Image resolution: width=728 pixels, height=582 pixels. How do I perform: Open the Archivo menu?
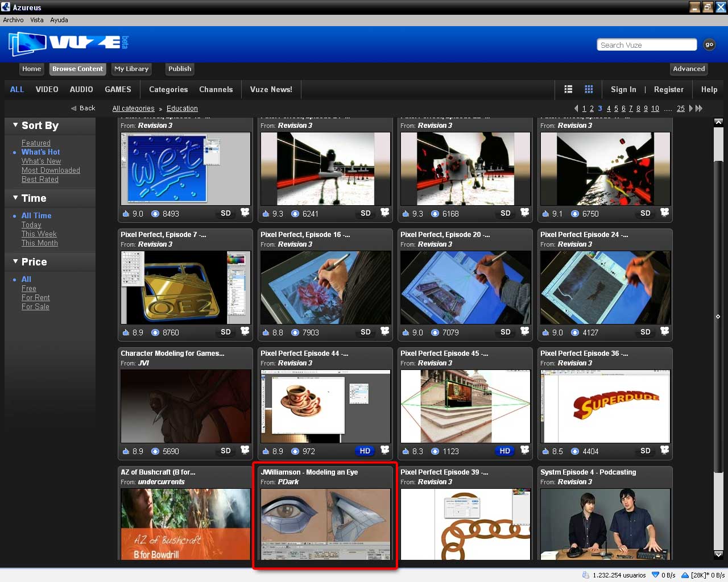[13, 20]
